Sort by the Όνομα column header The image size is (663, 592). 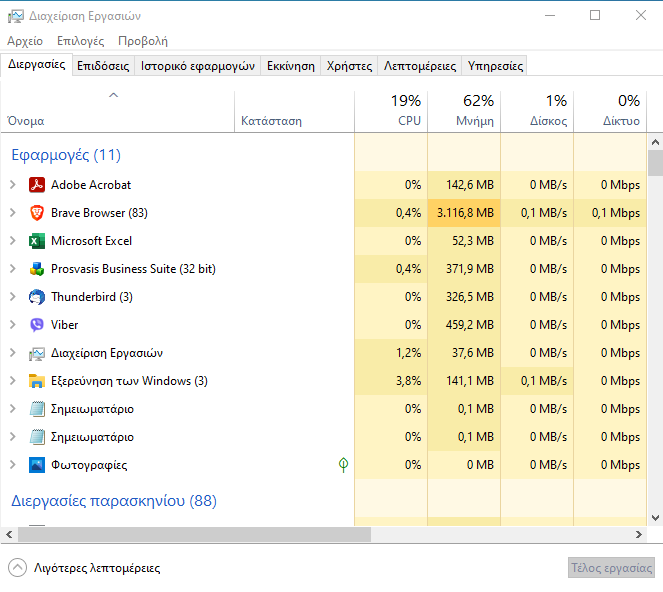click(x=118, y=112)
